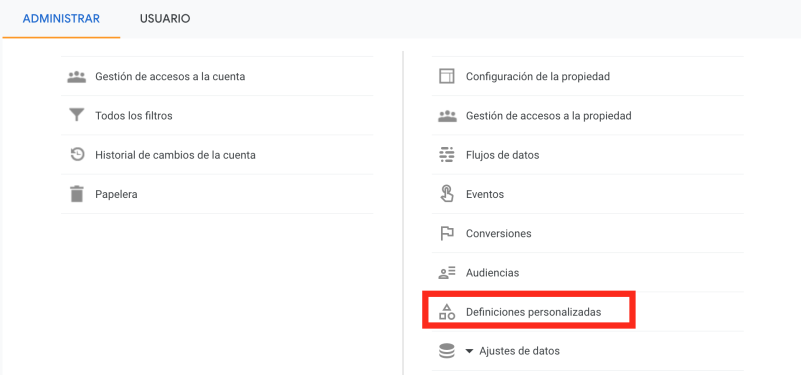Click the funnel icon next to Todos los filtros
This screenshot has width=801, height=375.
pyautogui.click(x=77, y=115)
